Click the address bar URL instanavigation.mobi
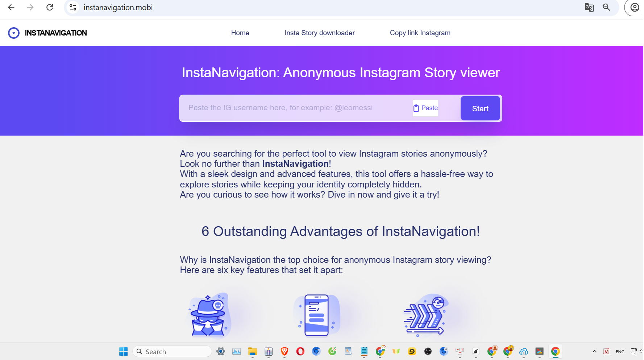This screenshot has width=644, height=360. click(118, 8)
